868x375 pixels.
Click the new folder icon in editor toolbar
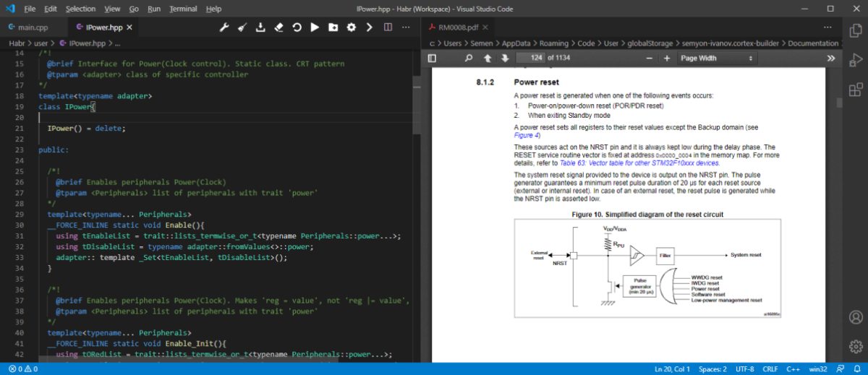tap(333, 27)
